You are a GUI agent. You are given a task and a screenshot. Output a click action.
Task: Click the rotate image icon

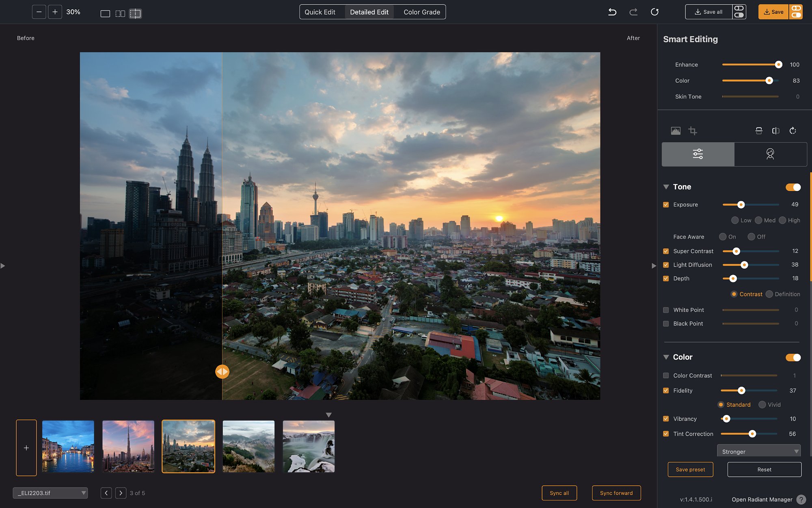pyautogui.click(x=793, y=130)
